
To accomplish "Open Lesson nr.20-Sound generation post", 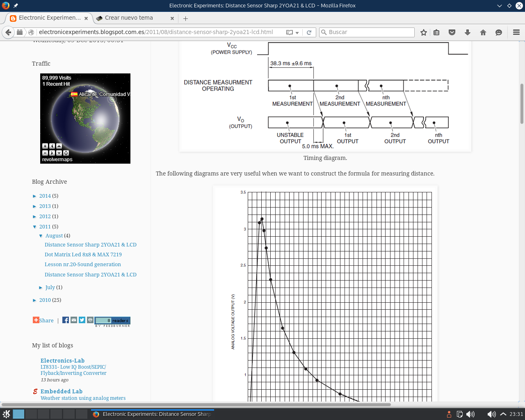I will (x=83, y=265).
